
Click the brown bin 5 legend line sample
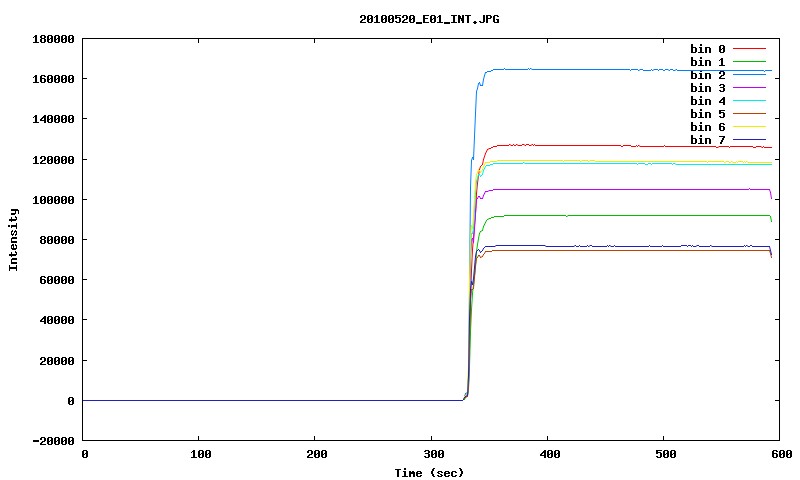749,114
